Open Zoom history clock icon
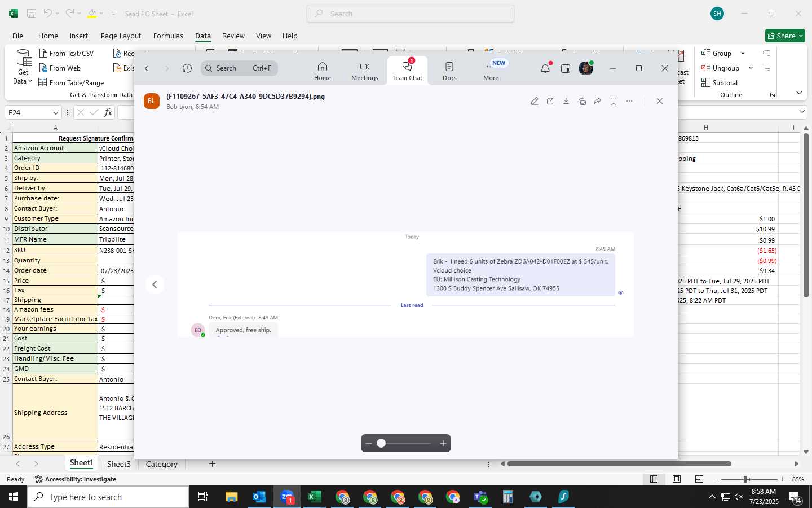812x508 pixels. 187,68
